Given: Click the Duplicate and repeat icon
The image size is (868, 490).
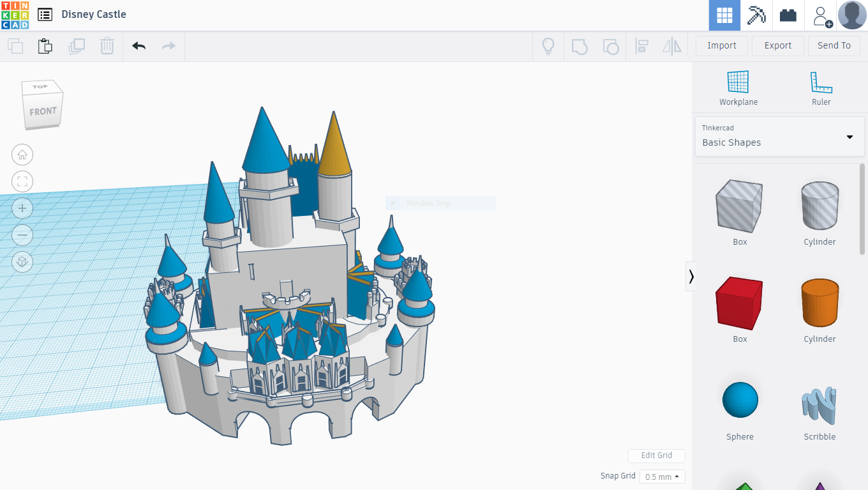Looking at the screenshot, I should tap(77, 46).
